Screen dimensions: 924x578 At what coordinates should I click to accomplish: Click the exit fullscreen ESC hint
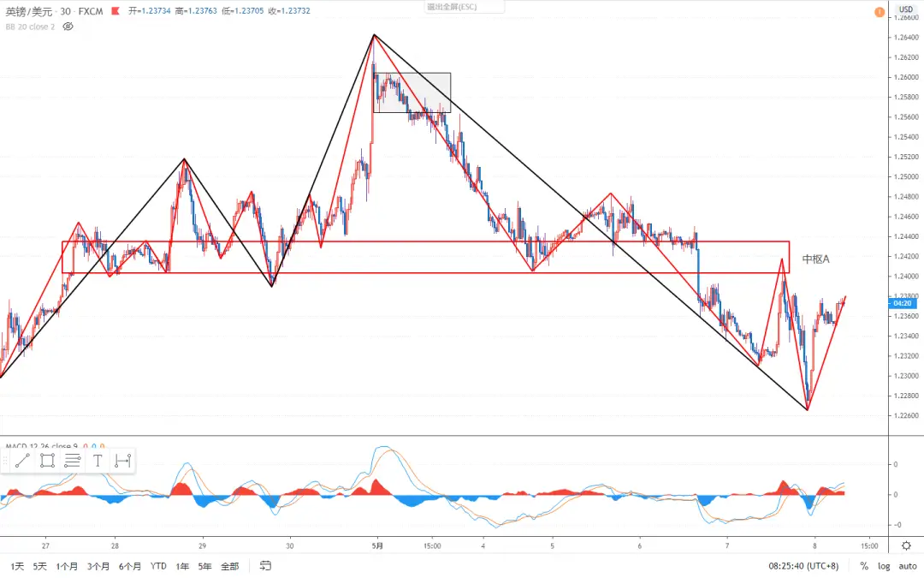(452, 7)
